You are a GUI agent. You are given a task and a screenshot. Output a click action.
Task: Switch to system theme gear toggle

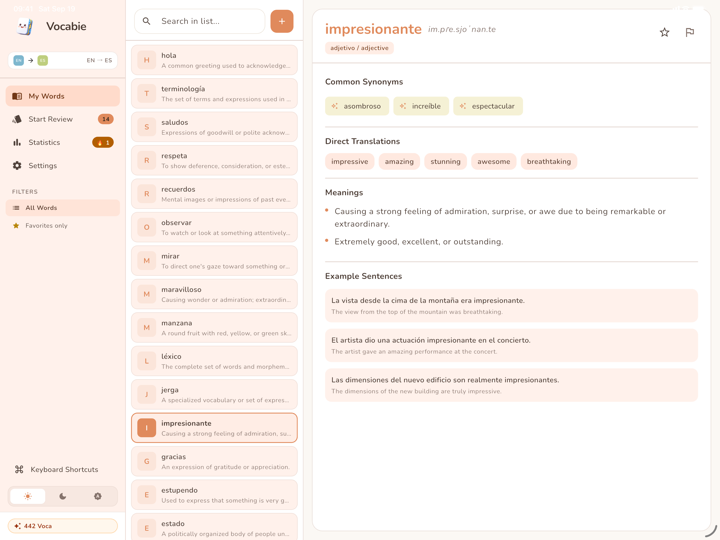tap(98, 496)
